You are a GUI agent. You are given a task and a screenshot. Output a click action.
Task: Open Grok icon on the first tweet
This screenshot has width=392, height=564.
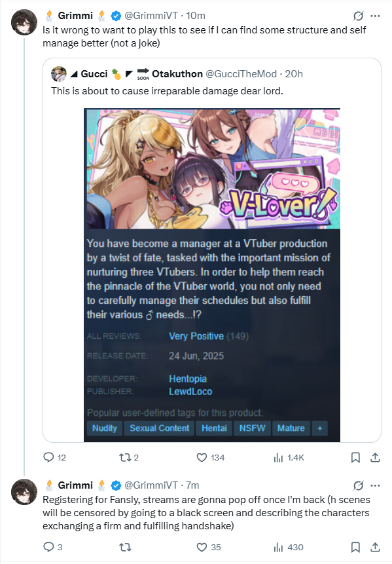(358, 16)
